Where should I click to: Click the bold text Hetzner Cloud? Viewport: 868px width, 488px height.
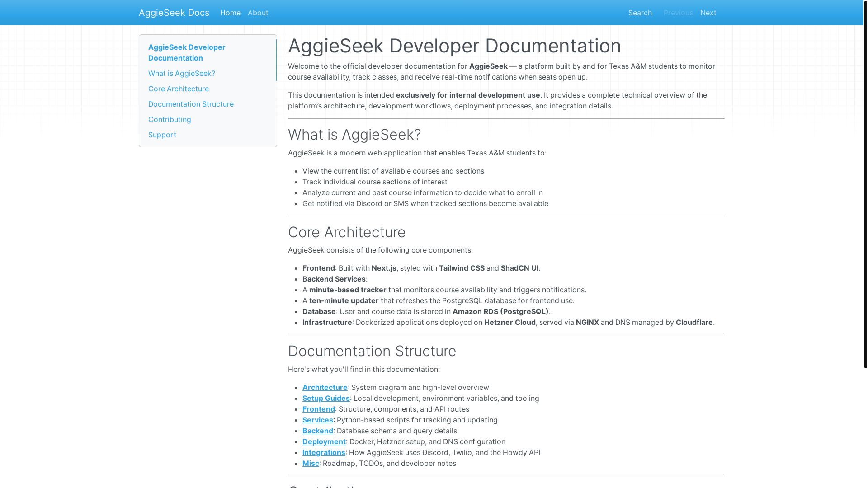coord(510,322)
